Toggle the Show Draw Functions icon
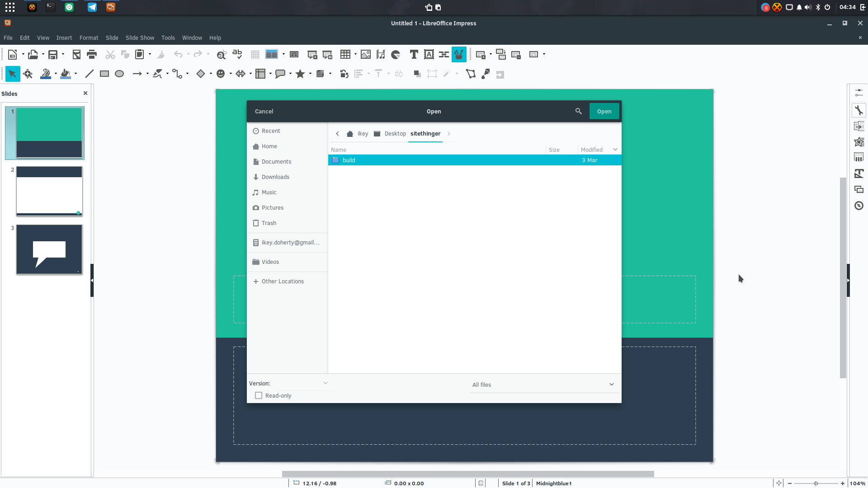Viewport: 868px width, 488px height. tap(459, 55)
